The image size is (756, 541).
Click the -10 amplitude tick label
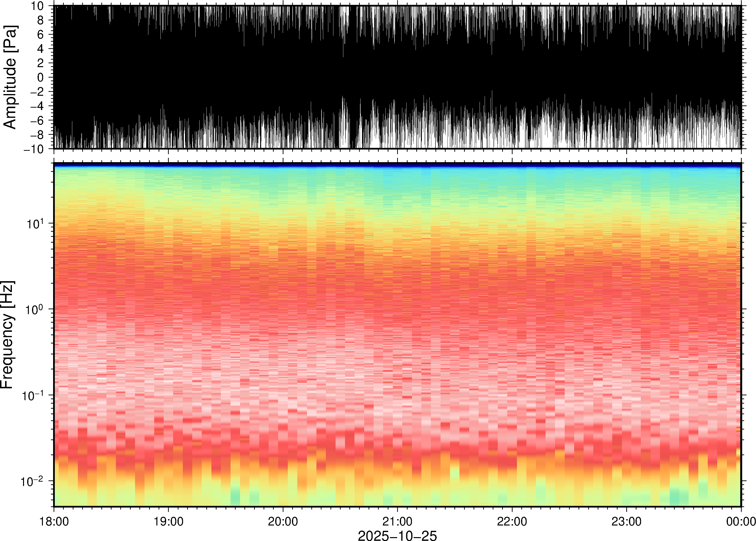34,149
